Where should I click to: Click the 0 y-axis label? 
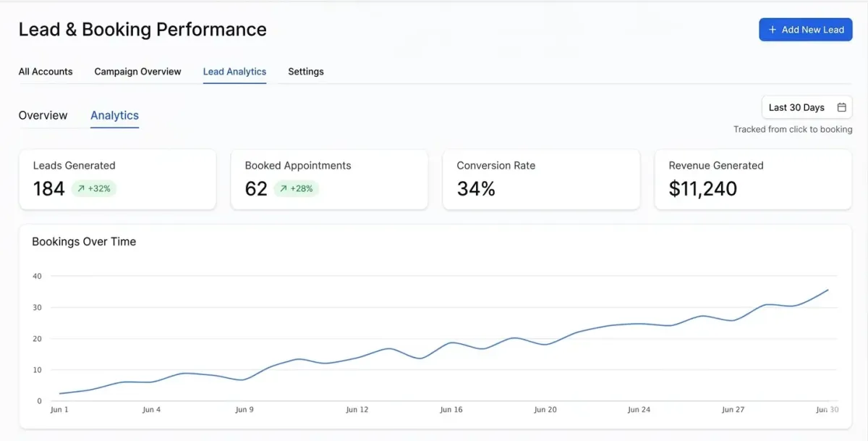[40, 401]
